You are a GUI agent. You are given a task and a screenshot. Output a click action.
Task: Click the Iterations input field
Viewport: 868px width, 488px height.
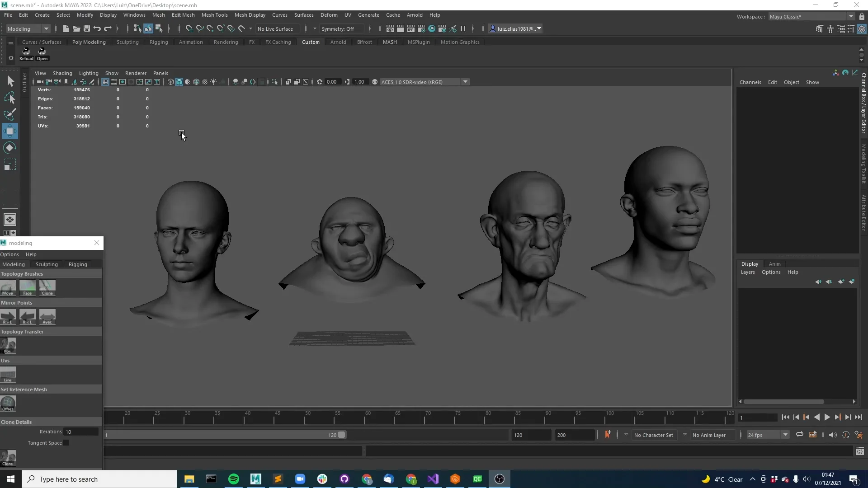[x=81, y=432]
